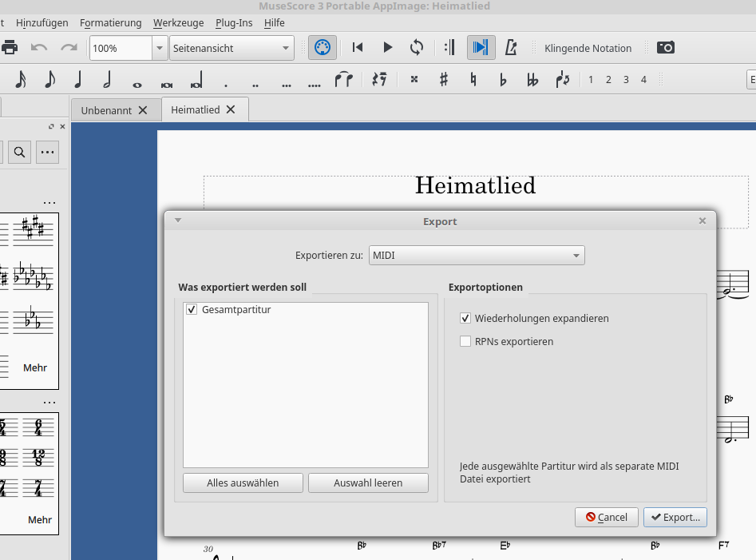Viewport: 756px width, 560px height.
Task: Click the print icon in toolbar
Action: tap(9, 48)
